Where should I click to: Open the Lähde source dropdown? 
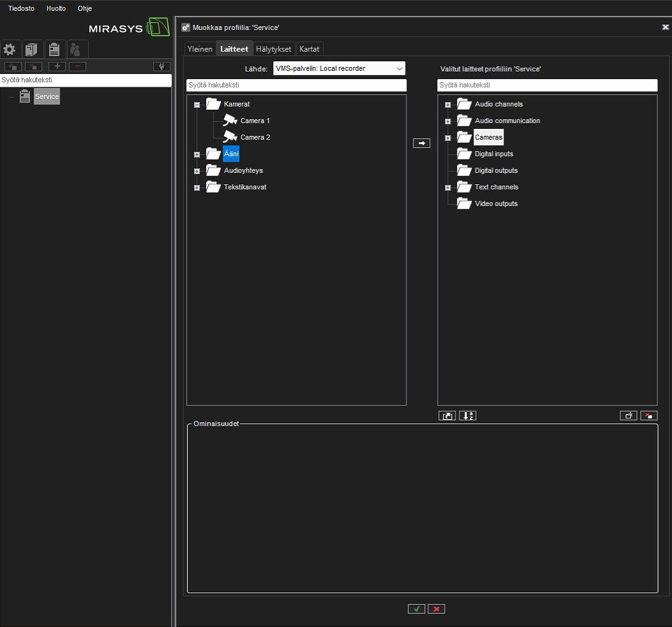(x=339, y=68)
